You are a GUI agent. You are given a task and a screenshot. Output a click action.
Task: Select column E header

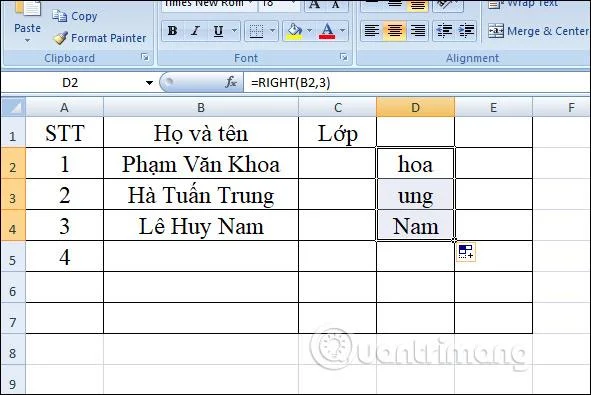(x=493, y=107)
